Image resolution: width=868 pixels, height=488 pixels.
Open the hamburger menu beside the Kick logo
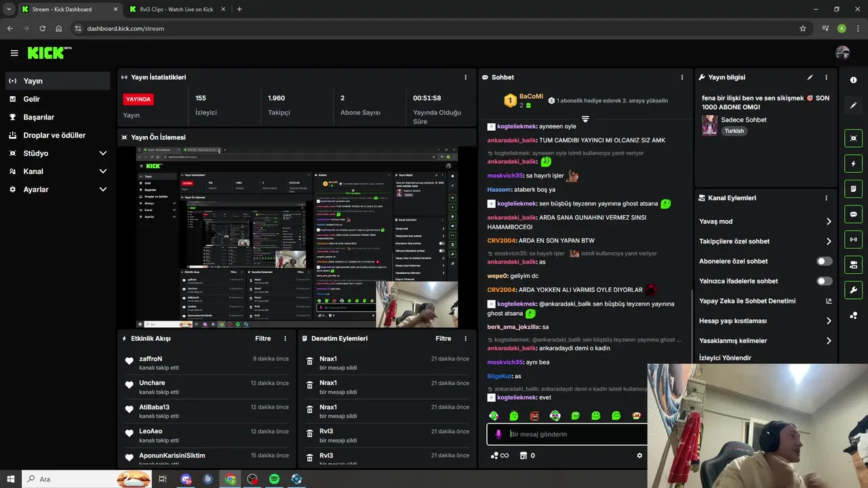click(x=14, y=53)
